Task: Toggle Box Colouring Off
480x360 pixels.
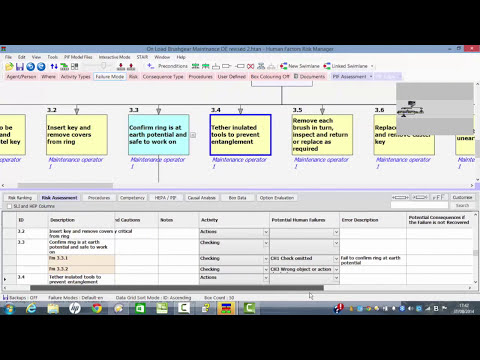Action: click(270, 77)
